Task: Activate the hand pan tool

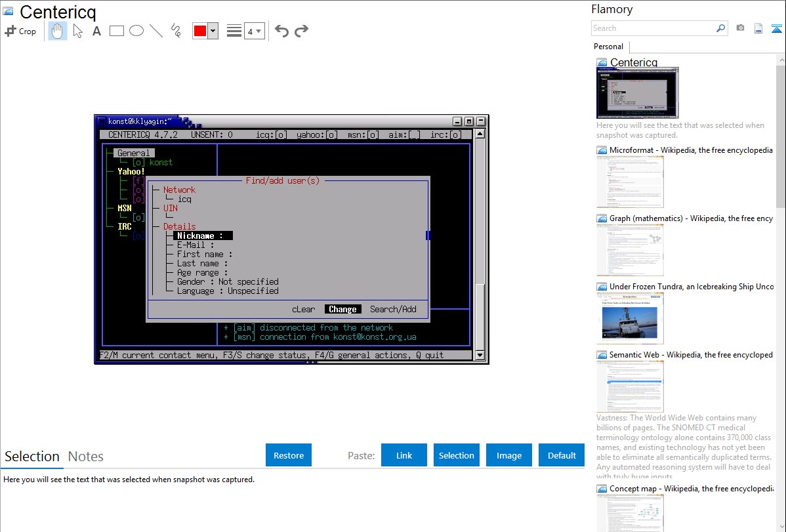Action: (58, 31)
